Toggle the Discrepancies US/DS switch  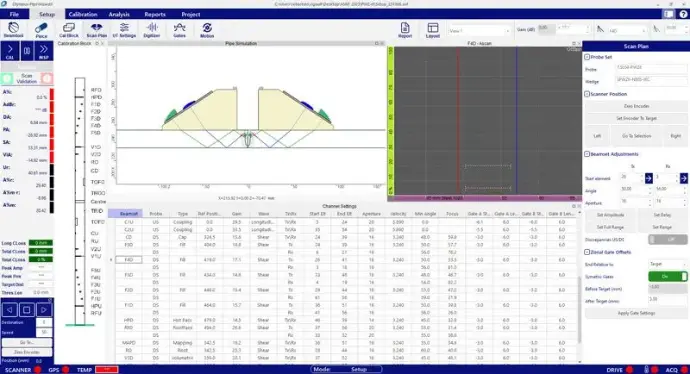tap(667, 239)
